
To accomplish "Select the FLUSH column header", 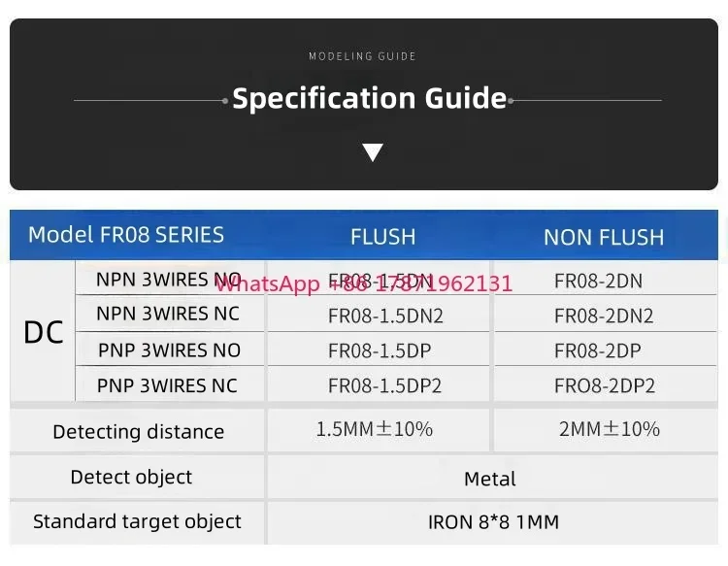I will pos(382,237).
